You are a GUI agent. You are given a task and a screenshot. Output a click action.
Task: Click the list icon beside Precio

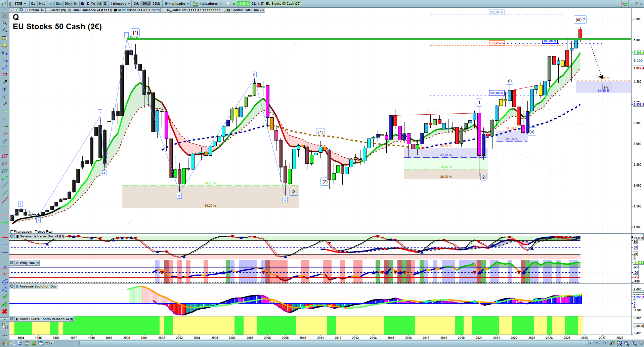coord(43,10)
